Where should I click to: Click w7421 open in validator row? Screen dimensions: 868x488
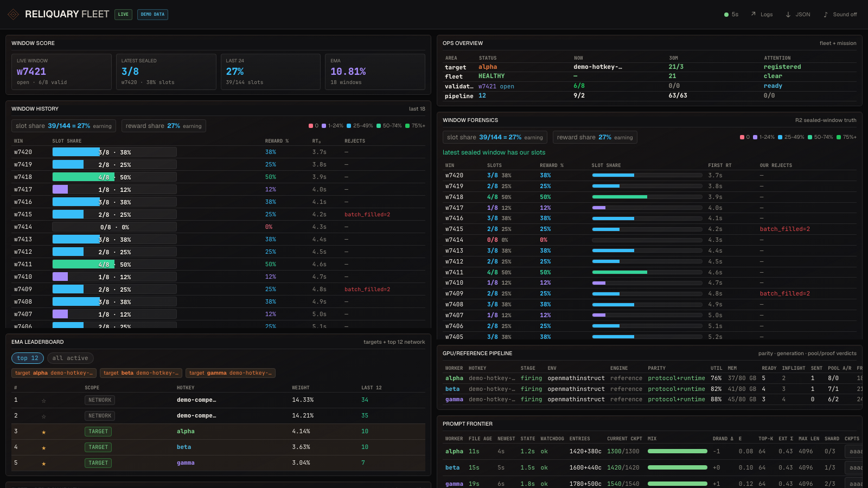(496, 87)
